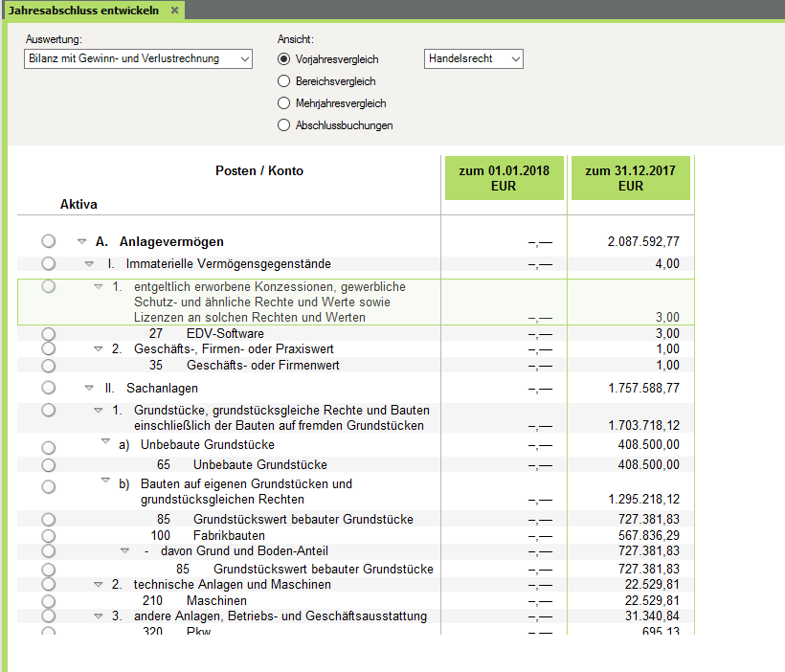Switch to Jahresabschluss entwickeln tab

pos(84,10)
